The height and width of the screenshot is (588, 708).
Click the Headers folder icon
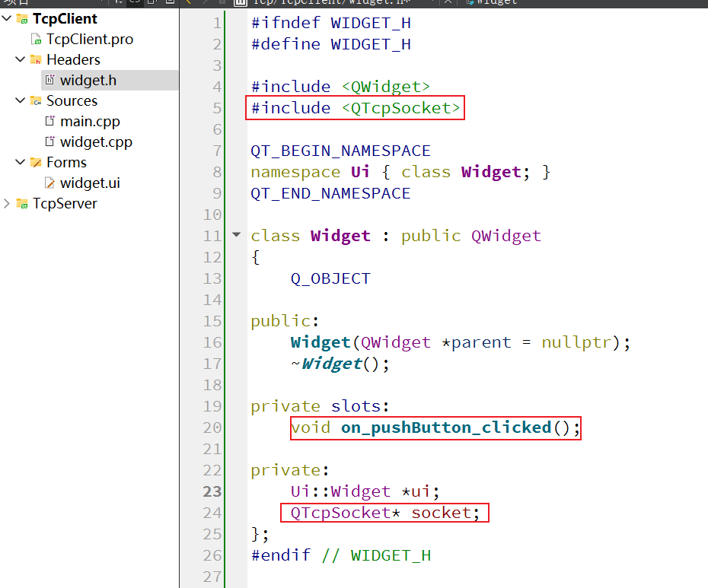(36, 59)
